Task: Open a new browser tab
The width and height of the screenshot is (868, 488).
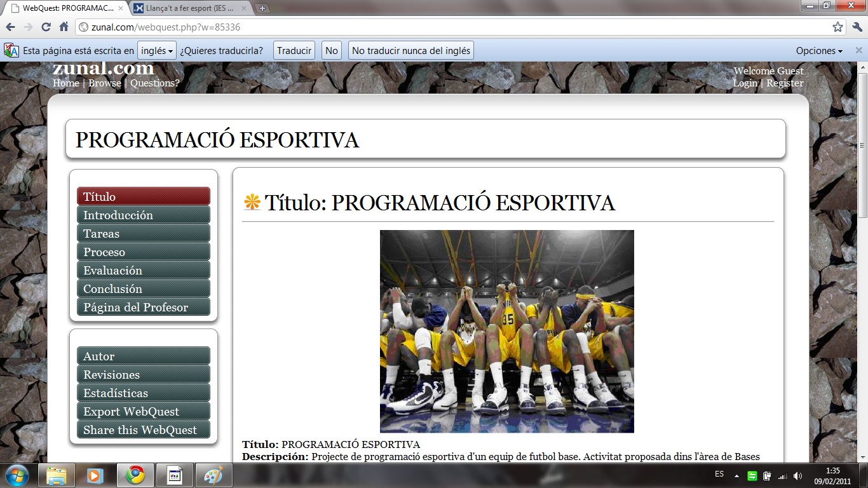Action: 262,9
